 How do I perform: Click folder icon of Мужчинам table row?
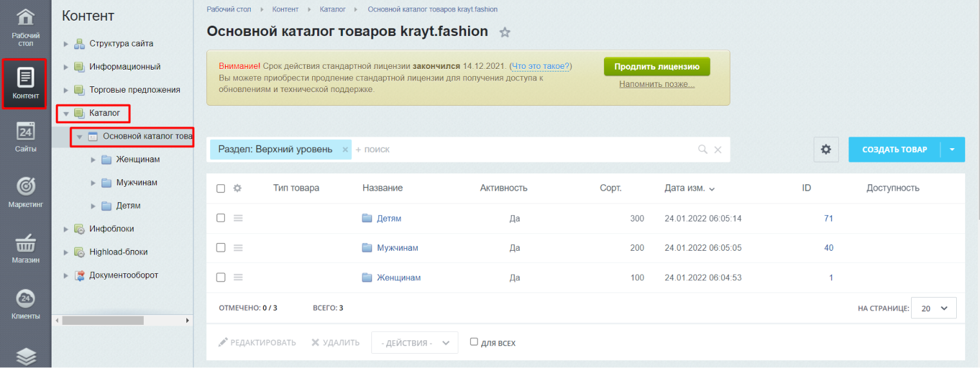367,248
